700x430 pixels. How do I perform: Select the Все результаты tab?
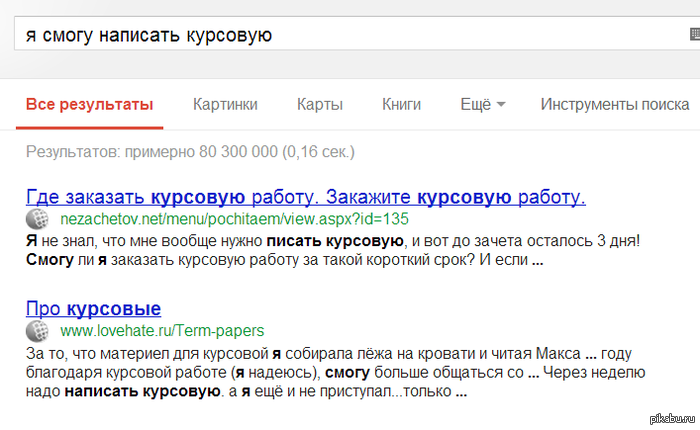pos(89,104)
